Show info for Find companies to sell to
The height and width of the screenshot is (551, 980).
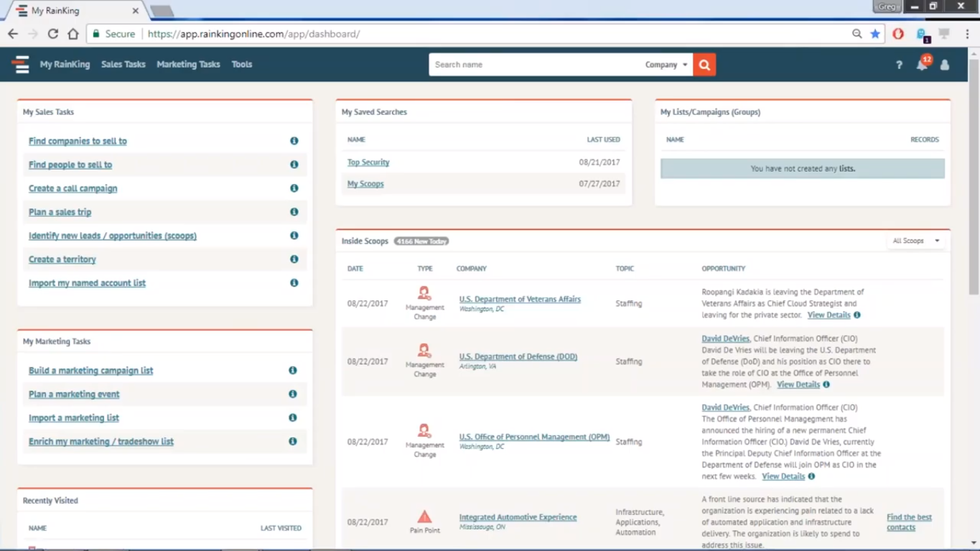point(294,141)
